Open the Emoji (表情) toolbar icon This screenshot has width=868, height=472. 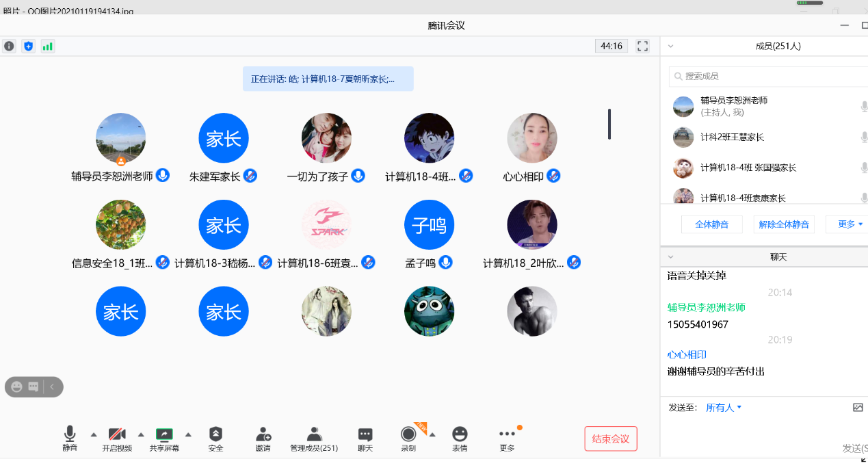point(460,435)
